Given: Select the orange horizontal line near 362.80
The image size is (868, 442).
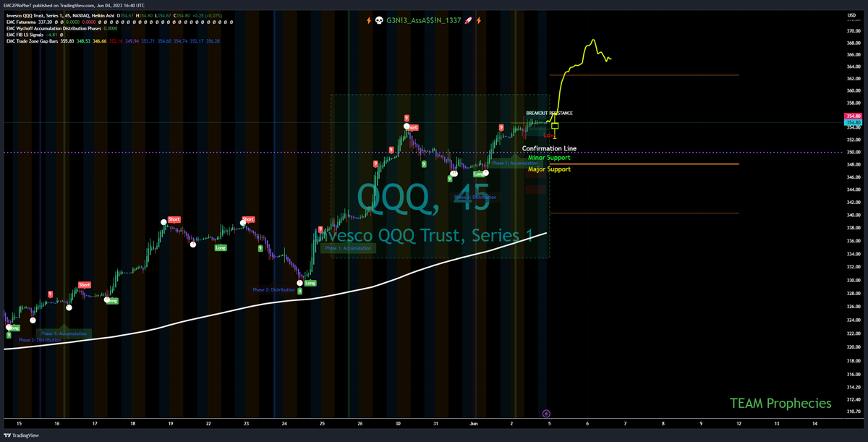Looking at the screenshot, I should [644, 75].
